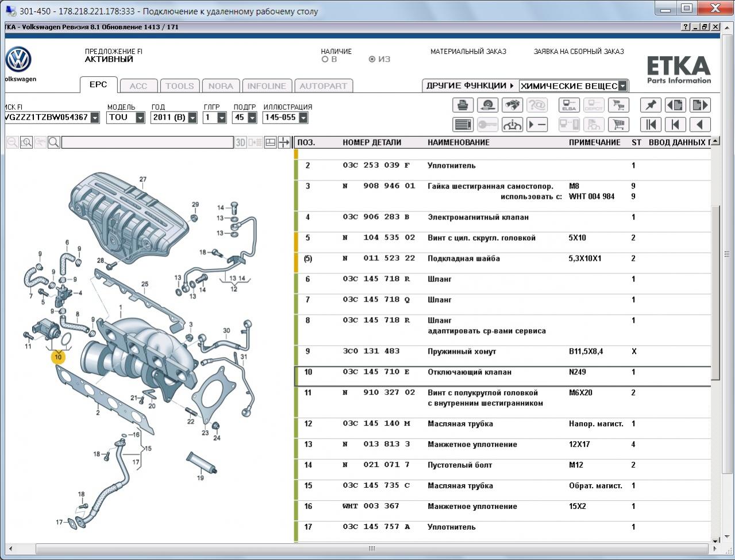Screen dimensions: 735x560
Task: Open the ПОДГР 45 dropdown
Action: coord(252,117)
